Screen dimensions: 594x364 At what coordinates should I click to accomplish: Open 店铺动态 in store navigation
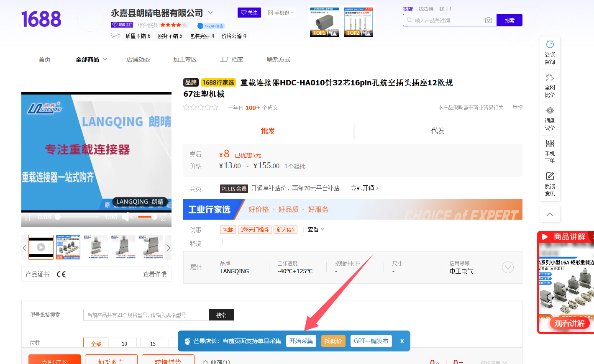tap(138, 59)
